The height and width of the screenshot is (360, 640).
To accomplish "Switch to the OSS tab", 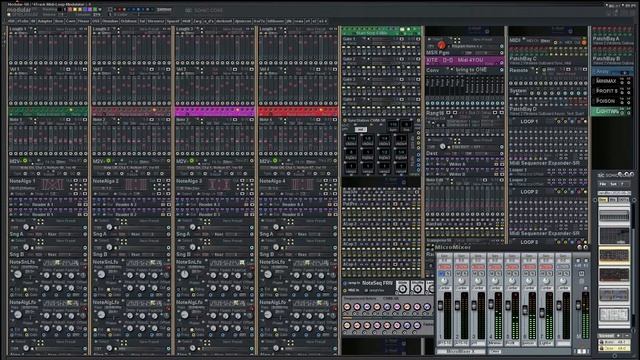I will point(96,21).
